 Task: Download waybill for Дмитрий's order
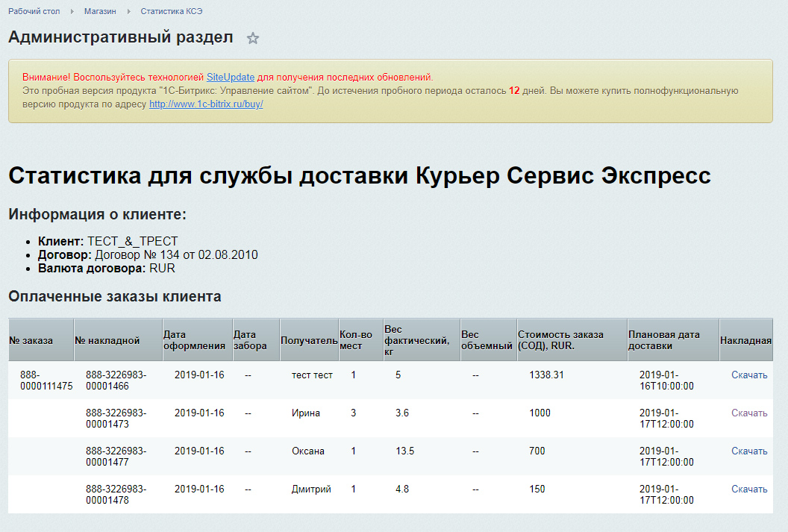(748, 489)
